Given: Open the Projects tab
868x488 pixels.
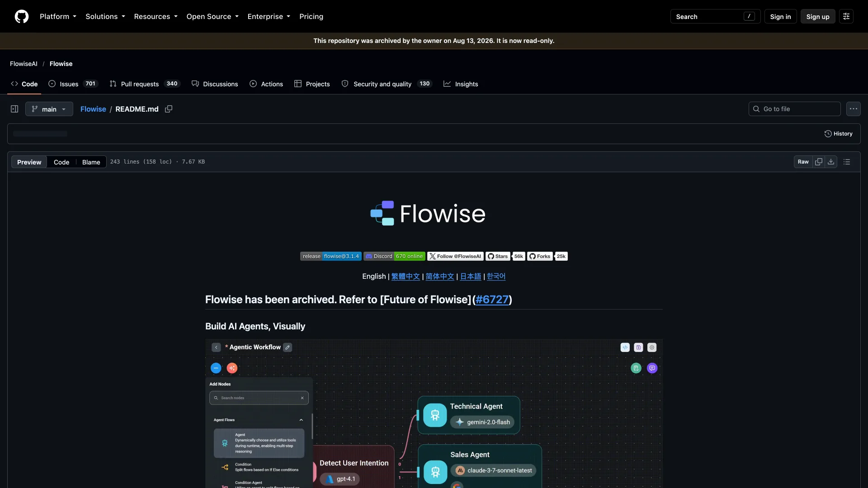Looking at the screenshot, I should click(312, 84).
